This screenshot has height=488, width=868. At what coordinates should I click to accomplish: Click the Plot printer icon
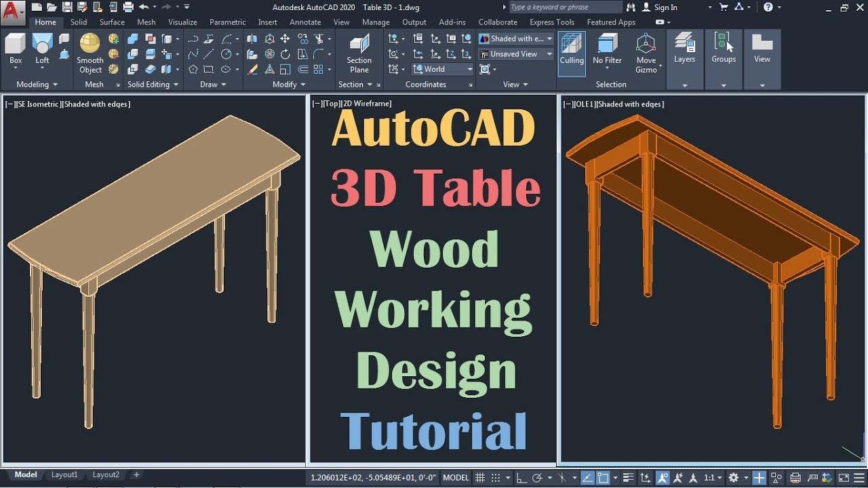pyautogui.click(x=127, y=7)
